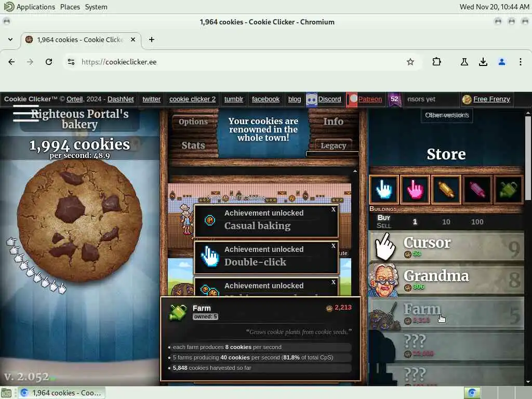The height and width of the screenshot is (399, 532).
Task: Click the show desktop icon in taskbar
Action: (x=6, y=393)
